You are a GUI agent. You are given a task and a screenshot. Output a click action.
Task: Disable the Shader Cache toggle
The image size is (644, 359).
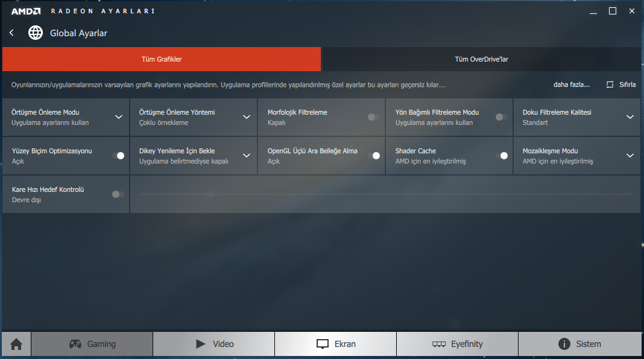(x=502, y=156)
